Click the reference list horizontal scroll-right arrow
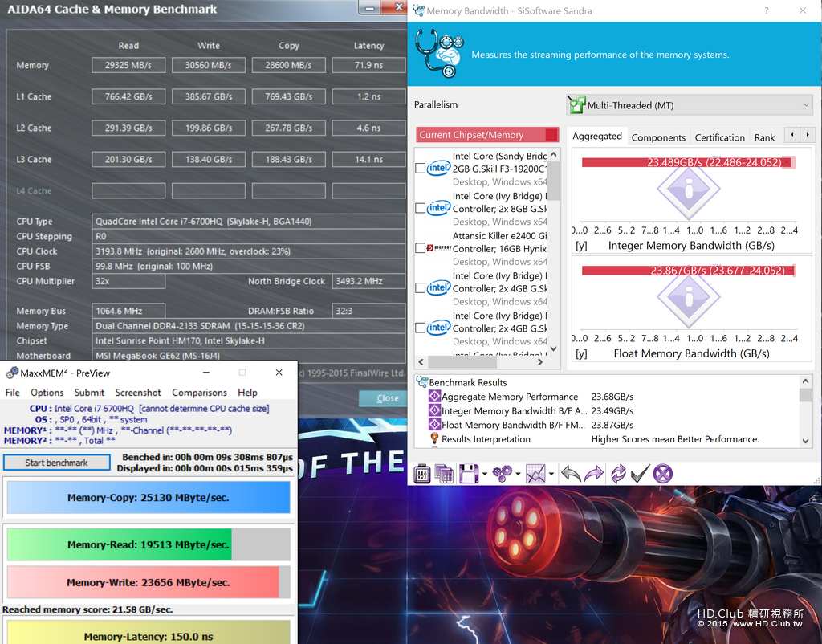This screenshot has height=644, width=822. click(540, 362)
